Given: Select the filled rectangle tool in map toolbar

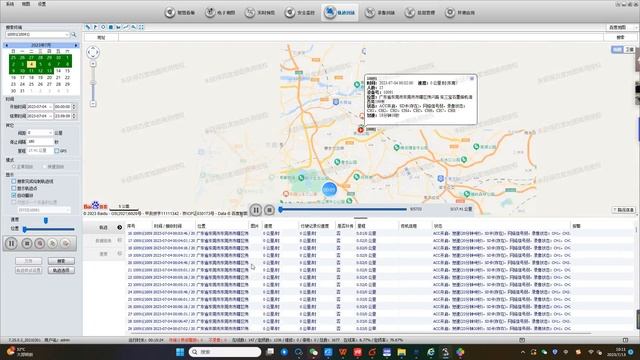Looking at the screenshot, I should [x=111, y=27].
